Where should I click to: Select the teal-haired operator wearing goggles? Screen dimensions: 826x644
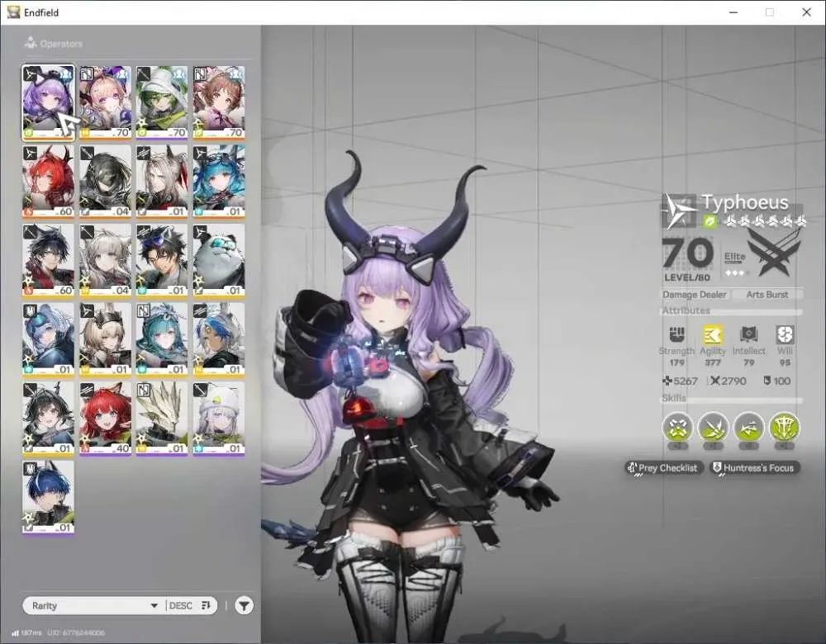pos(219,181)
